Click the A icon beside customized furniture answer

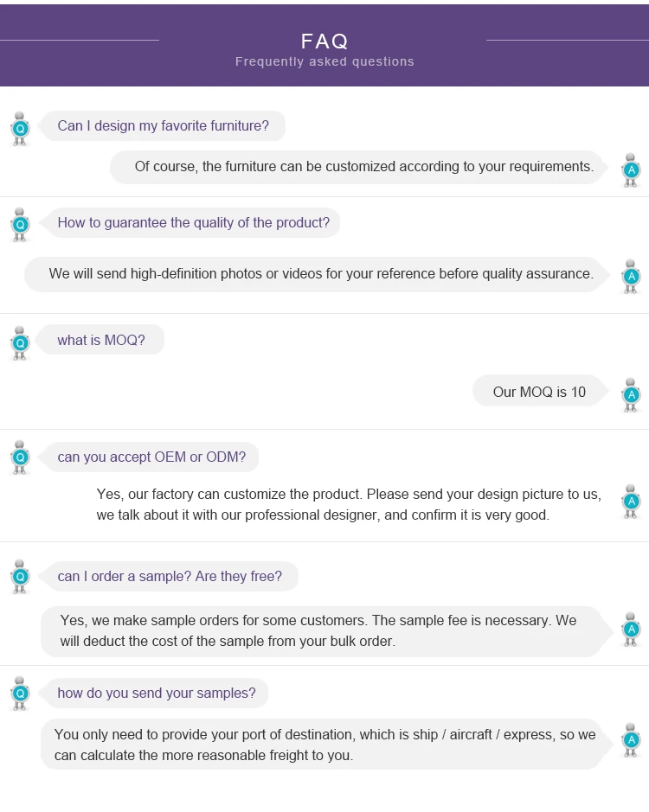click(x=631, y=169)
